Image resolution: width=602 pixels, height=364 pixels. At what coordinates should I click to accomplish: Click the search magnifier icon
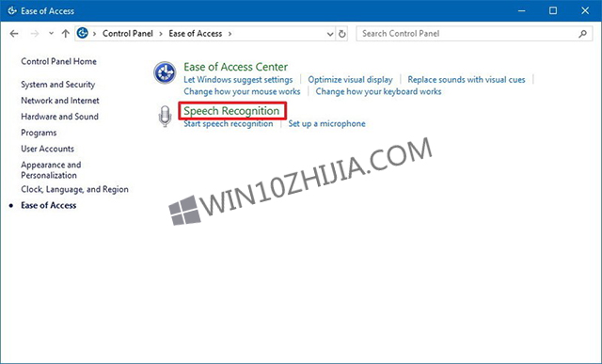(583, 34)
